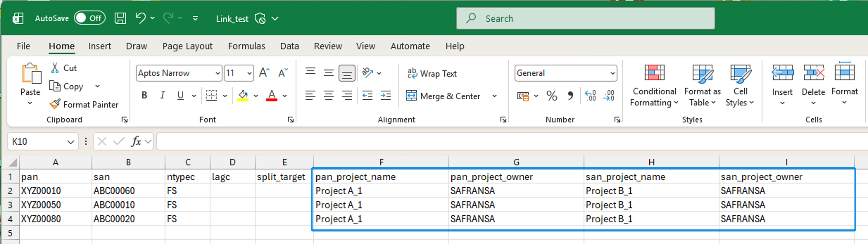The image size is (868, 244).
Task: Open the font name dropdown
Action: coord(217,73)
